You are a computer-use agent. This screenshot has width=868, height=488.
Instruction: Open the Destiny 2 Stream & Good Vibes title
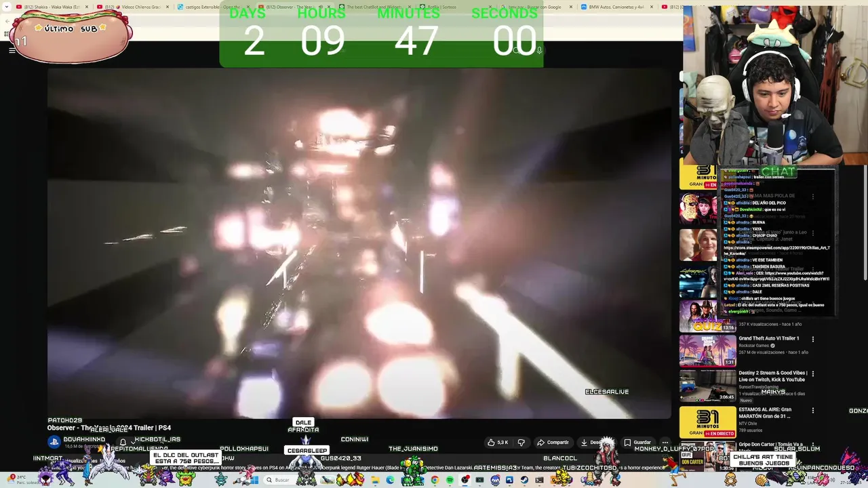click(772, 376)
